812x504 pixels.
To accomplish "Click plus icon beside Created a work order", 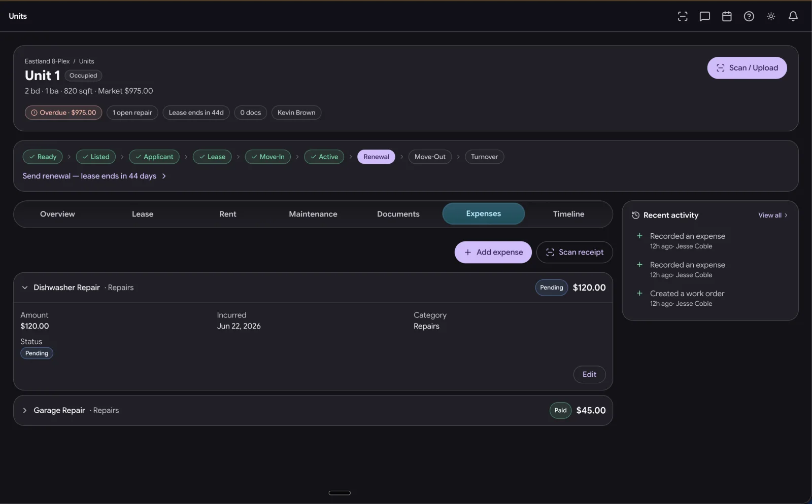I will coord(639,293).
